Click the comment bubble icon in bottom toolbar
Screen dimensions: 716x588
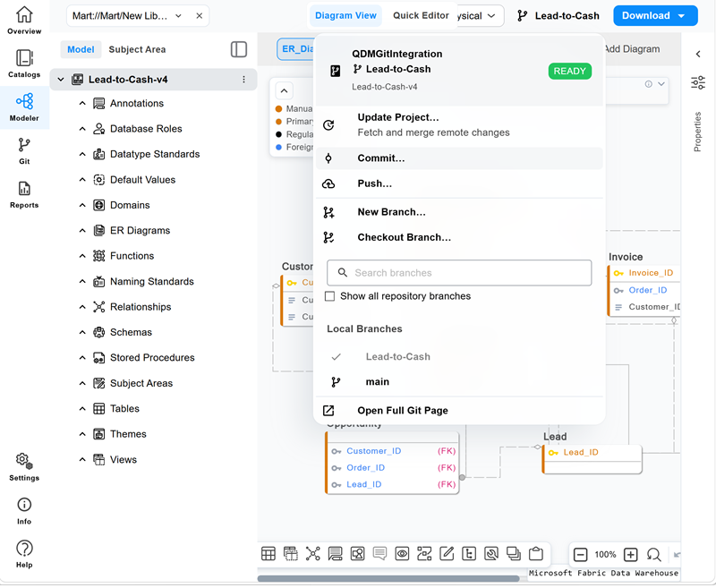pyautogui.click(x=379, y=554)
